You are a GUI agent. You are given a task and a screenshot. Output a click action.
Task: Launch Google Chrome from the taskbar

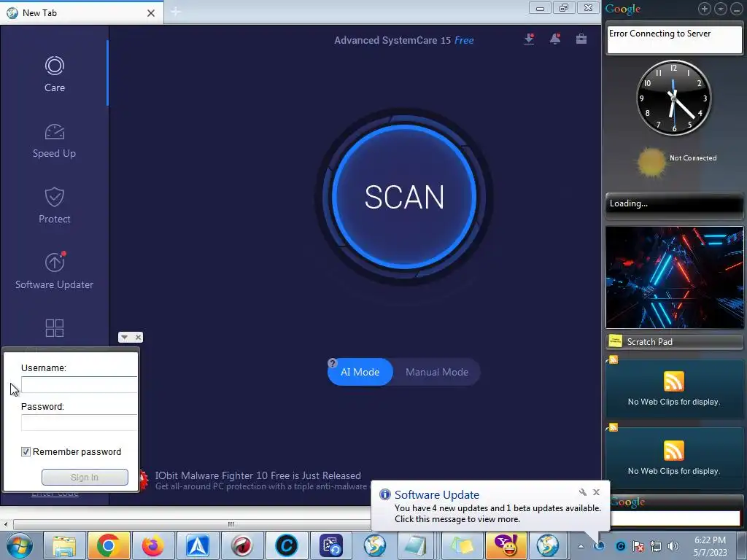[x=108, y=545]
